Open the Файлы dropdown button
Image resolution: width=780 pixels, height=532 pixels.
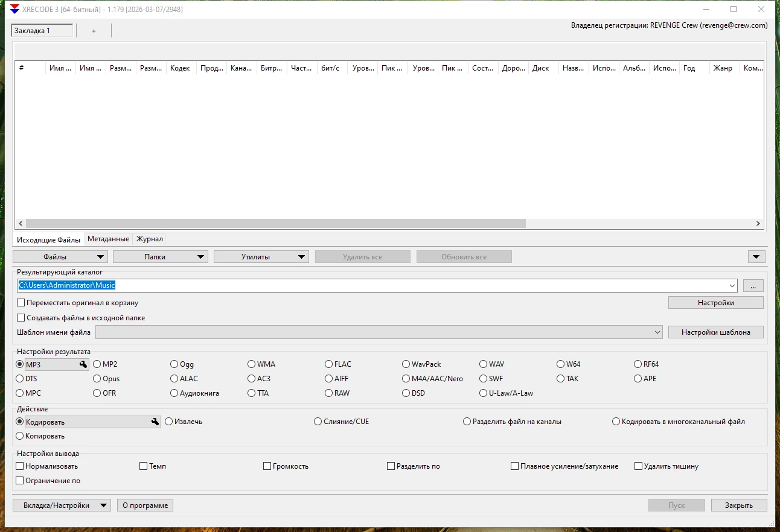pyautogui.click(x=60, y=257)
